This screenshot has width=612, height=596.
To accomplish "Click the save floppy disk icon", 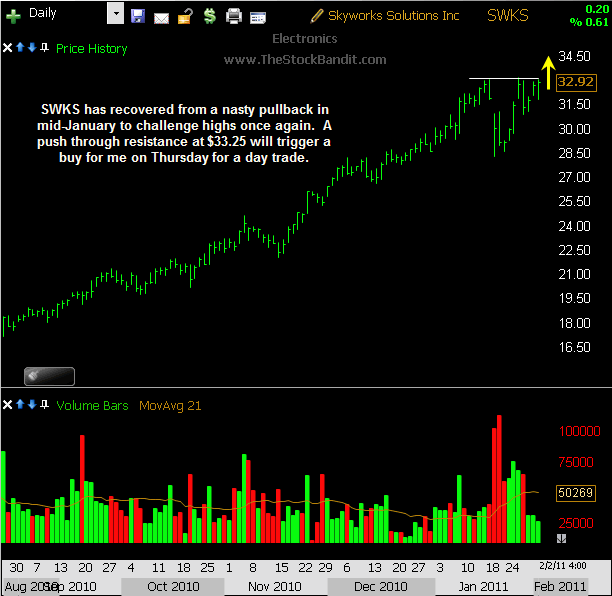I will click(138, 16).
